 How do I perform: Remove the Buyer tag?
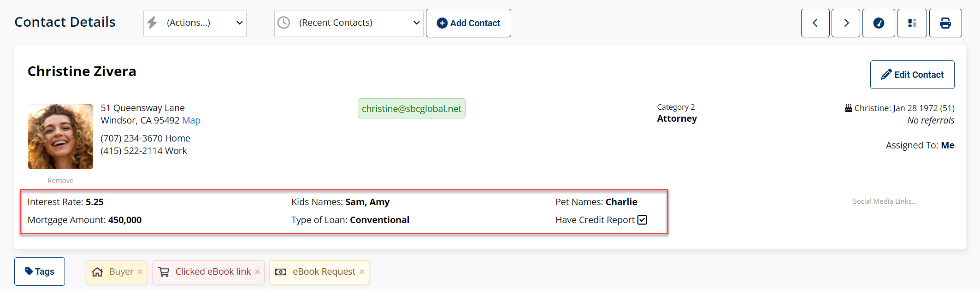(x=140, y=272)
